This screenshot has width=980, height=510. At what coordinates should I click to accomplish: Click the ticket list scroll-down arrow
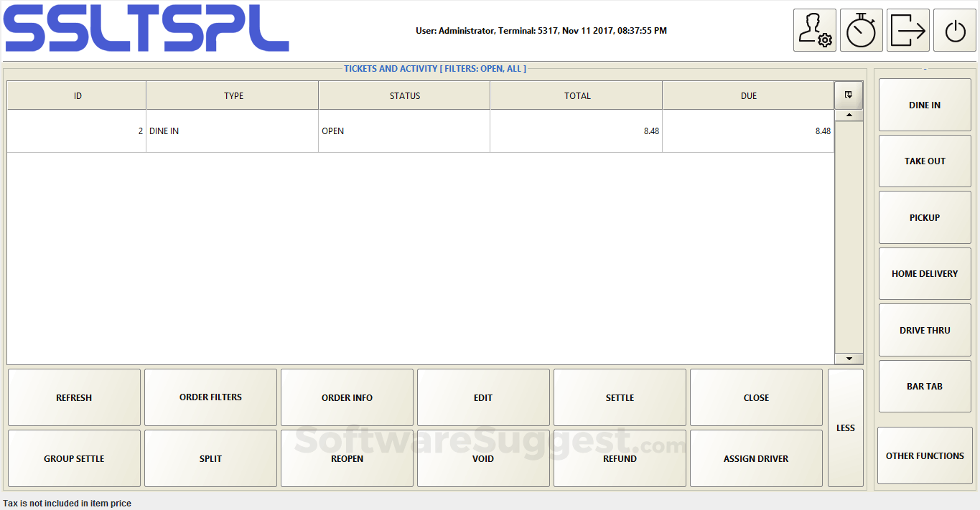tap(848, 358)
